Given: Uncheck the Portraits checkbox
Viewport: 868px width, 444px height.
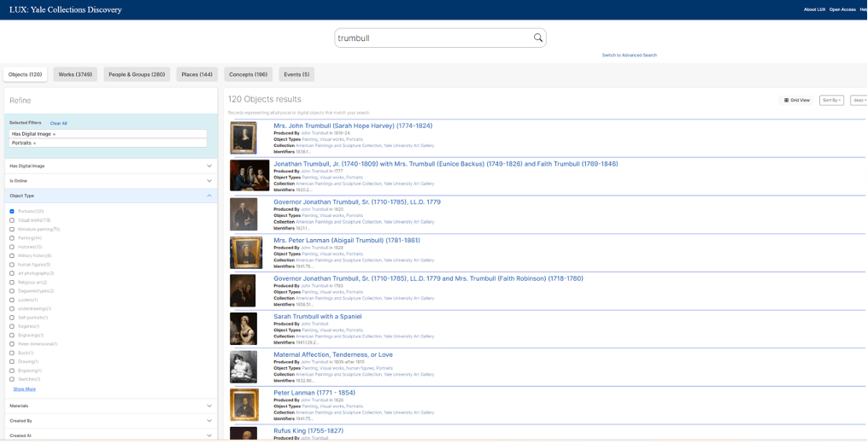Looking at the screenshot, I should pyautogui.click(x=12, y=211).
